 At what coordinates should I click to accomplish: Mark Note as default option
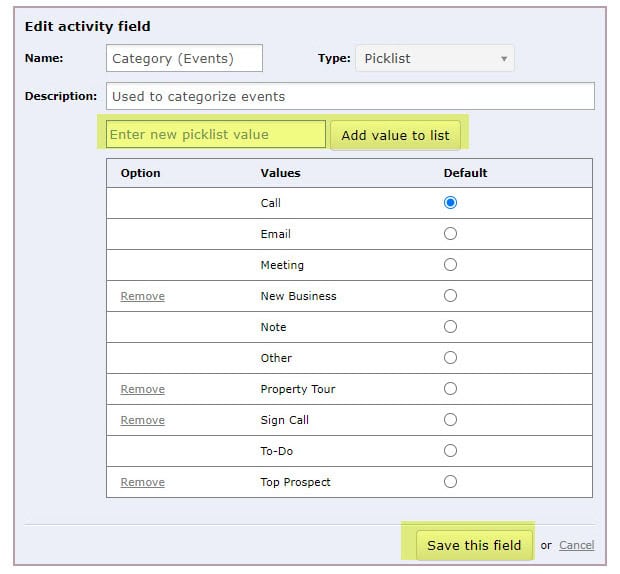pyautogui.click(x=450, y=327)
